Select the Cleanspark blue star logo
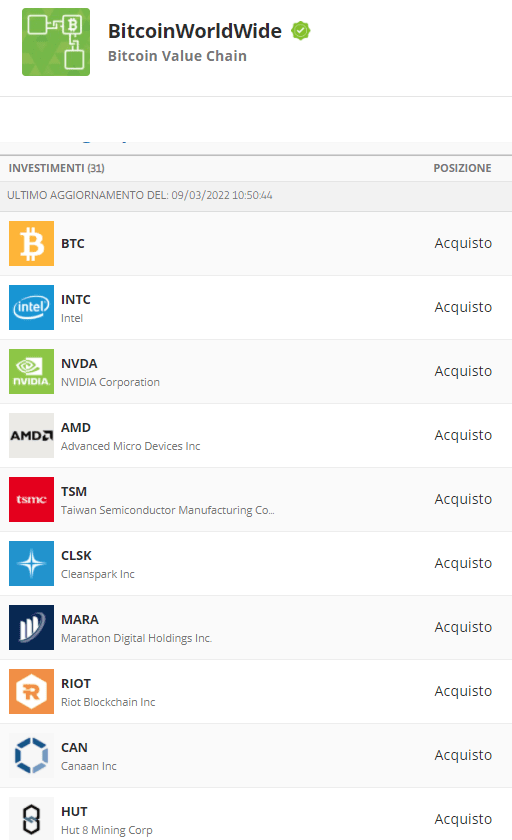The image size is (512, 840). coord(32,564)
